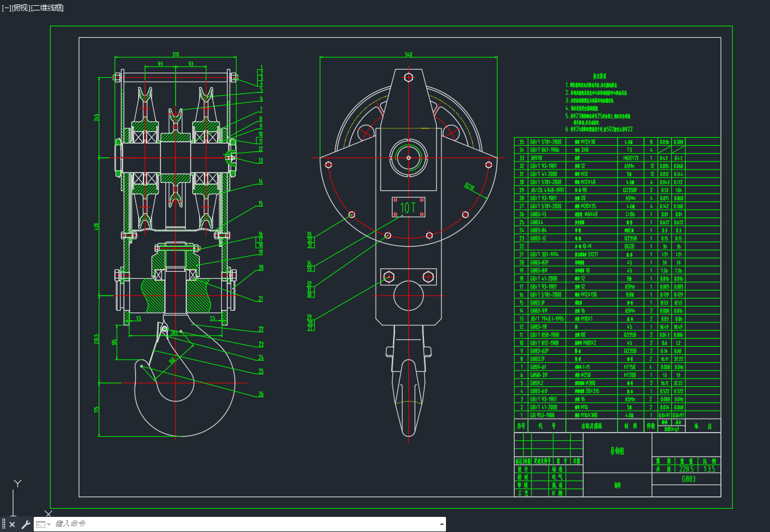Open the [−] viewport controls menu
This screenshot has width=770, height=532.
tap(6, 8)
